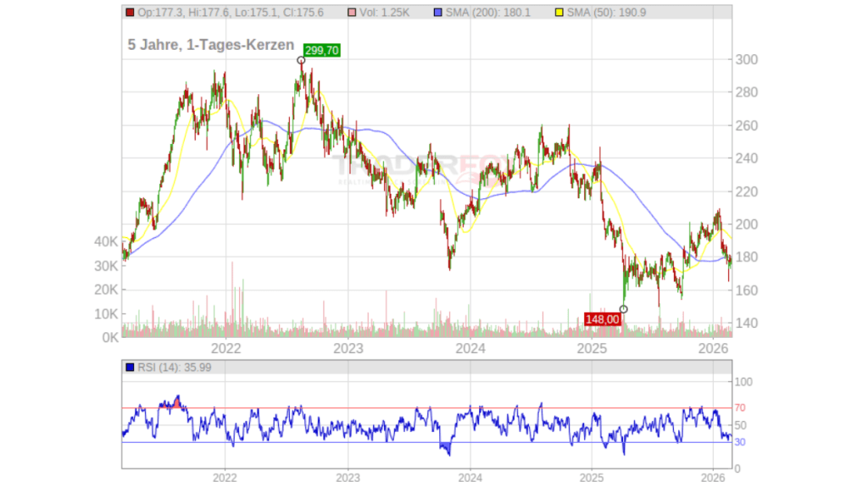Click the blue RSI (14) legend swatch
The image size is (868, 487).
click(129, 367)
